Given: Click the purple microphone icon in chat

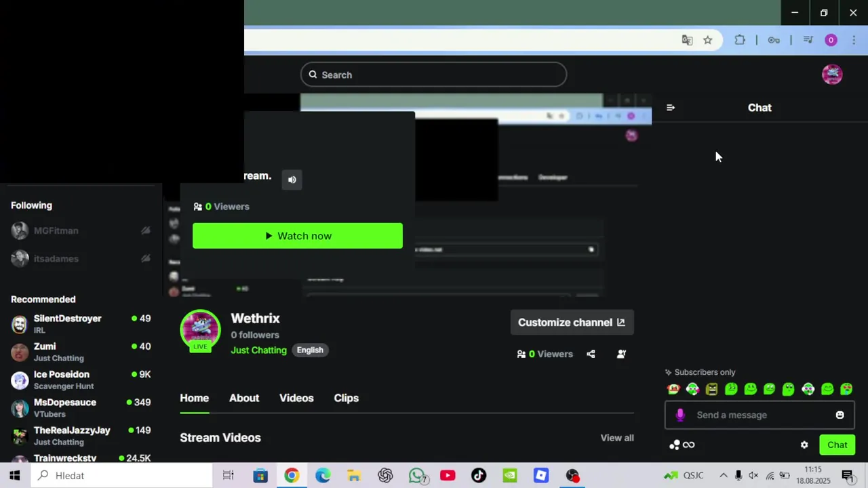Looking at the screenshot, I should click(680, 415).
